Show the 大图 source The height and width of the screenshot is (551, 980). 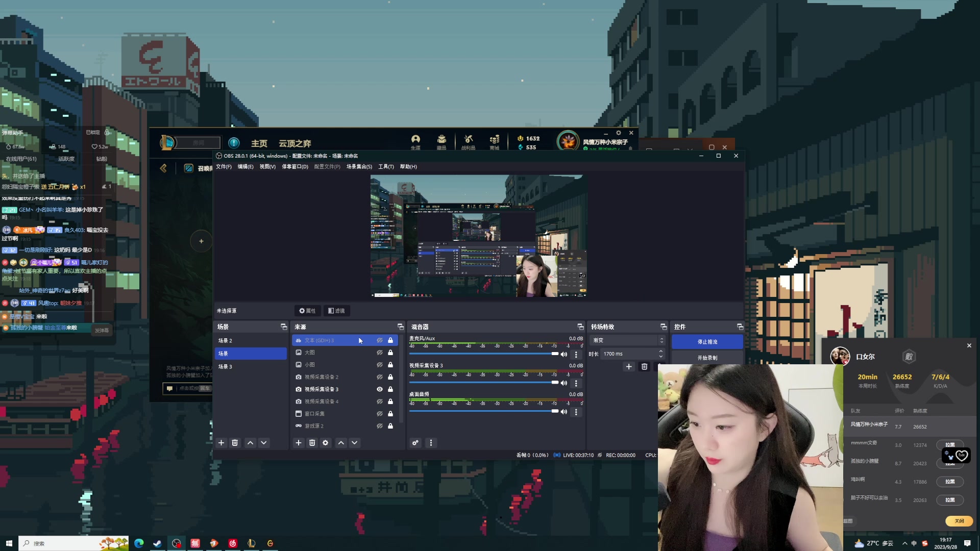(380, 353)
